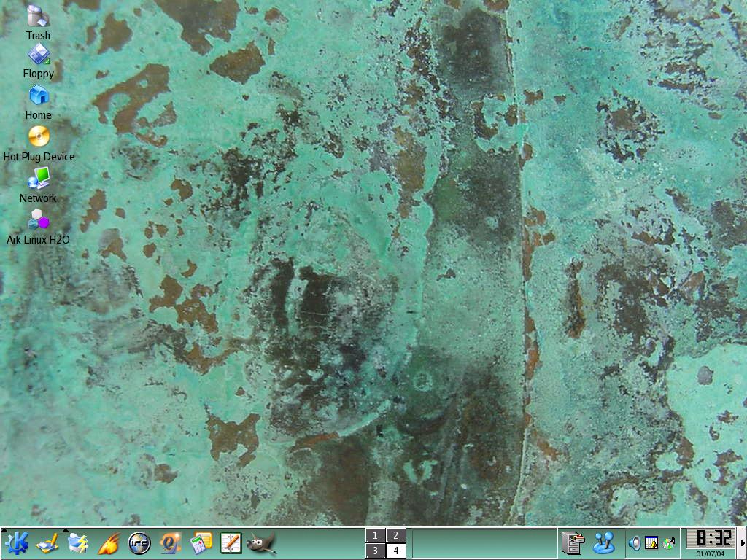Click the desk with pencil icon in panel
This screenshot has width=747, height=560.
(x=47, y=543)
